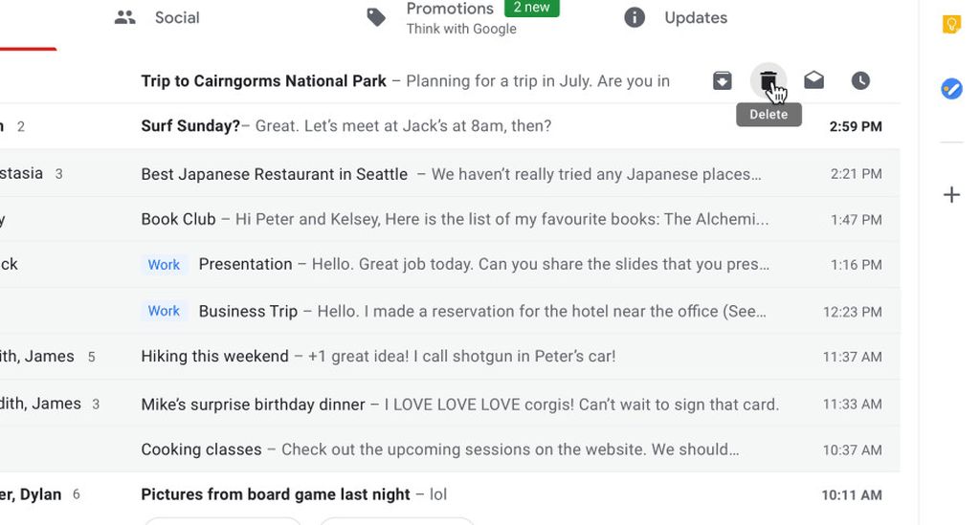This screenshot has height=525, width=980.
Task: Click the Archive icon on hovered email
Action: (723, 81)
